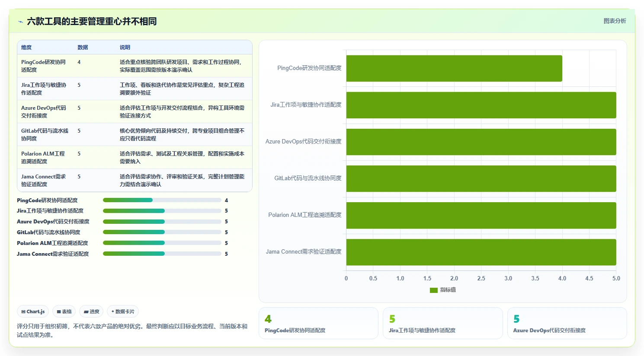Screen dimensions: 644x356
Task: Click the 图表分析 label in the header
Action: click(615, 21)
